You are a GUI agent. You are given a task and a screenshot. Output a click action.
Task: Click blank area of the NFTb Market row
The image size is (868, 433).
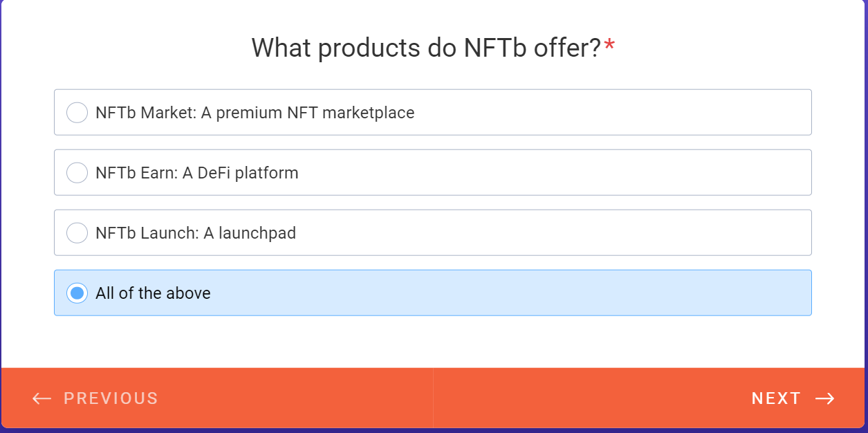(609, 113)
